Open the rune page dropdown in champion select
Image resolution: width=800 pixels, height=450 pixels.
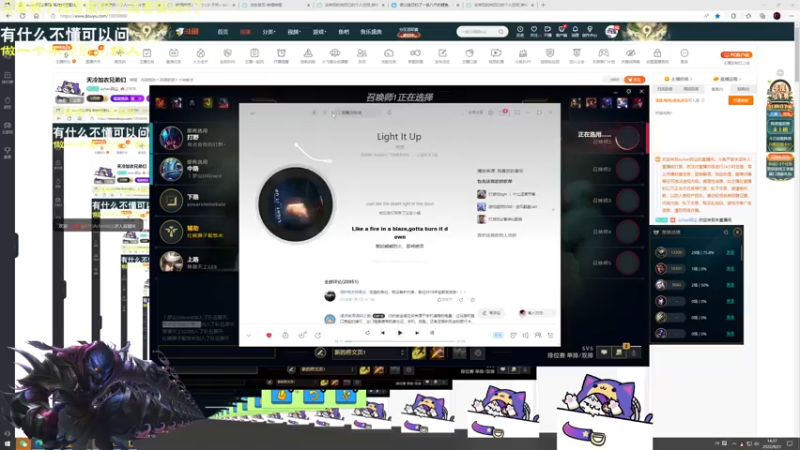point(368,353)
